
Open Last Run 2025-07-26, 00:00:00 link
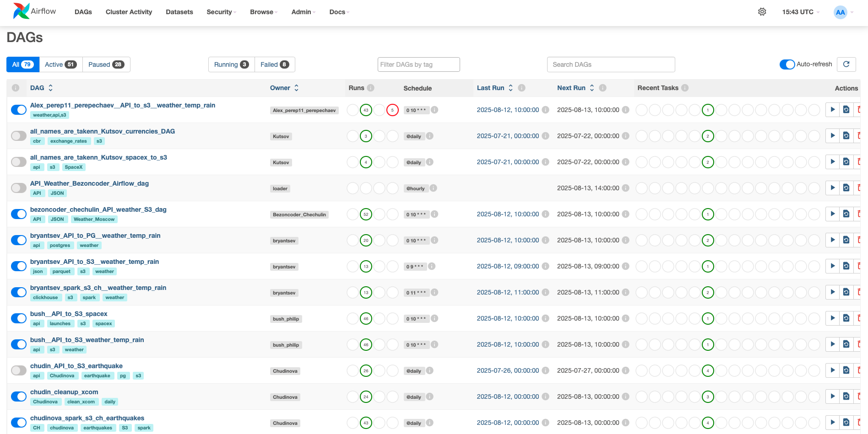[508, 370]
